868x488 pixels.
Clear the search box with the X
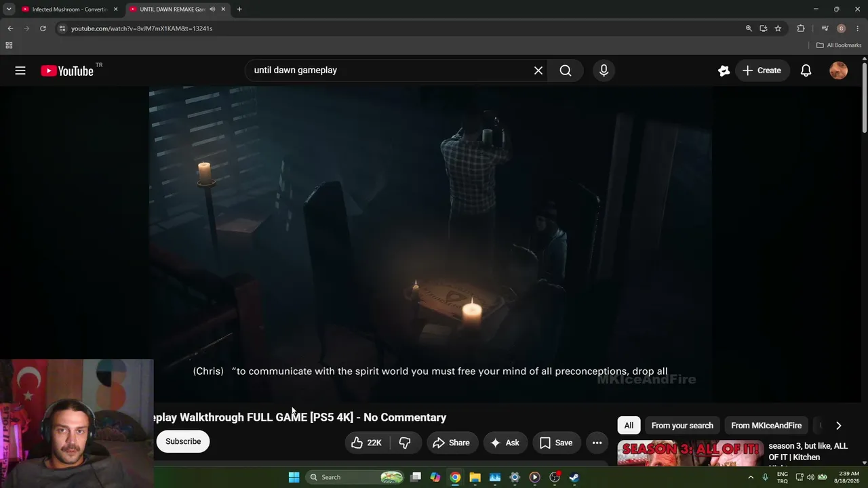(538, 70)
